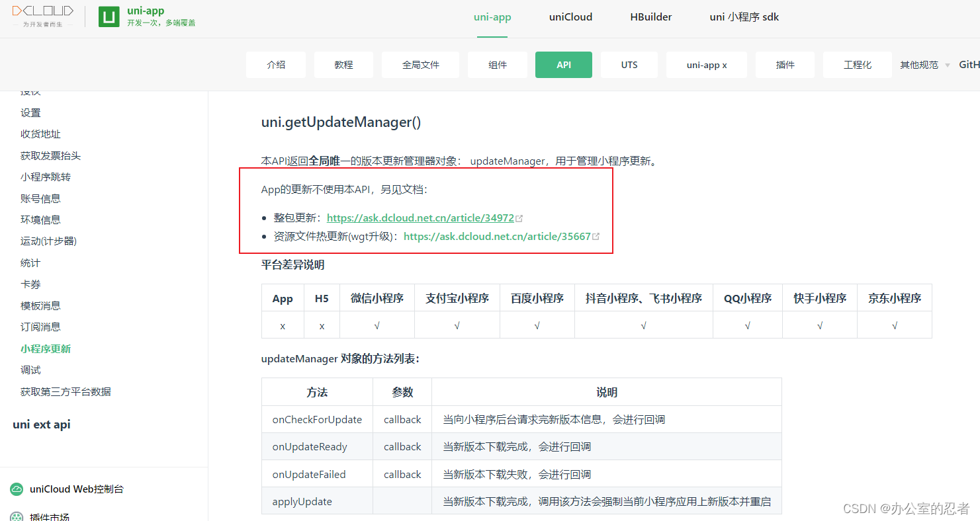Image resolution: width=980 pixels, height=521 pixels.
Task: Click the uni.getUpdateManager() heading
Action: pos(341,122)
